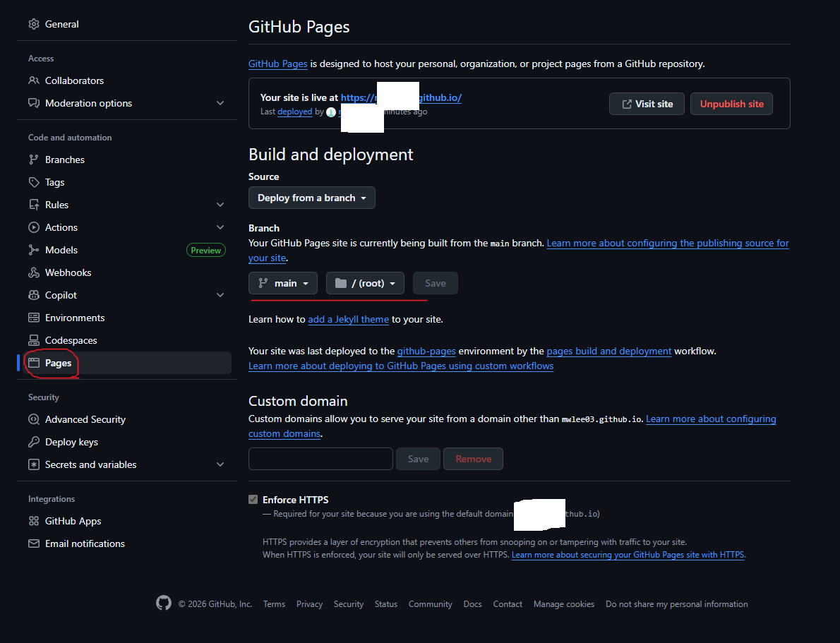This screenshot has height=643, width=840.
Task: Click the Email notifications envelope icon
Action: tap(34, 543)
